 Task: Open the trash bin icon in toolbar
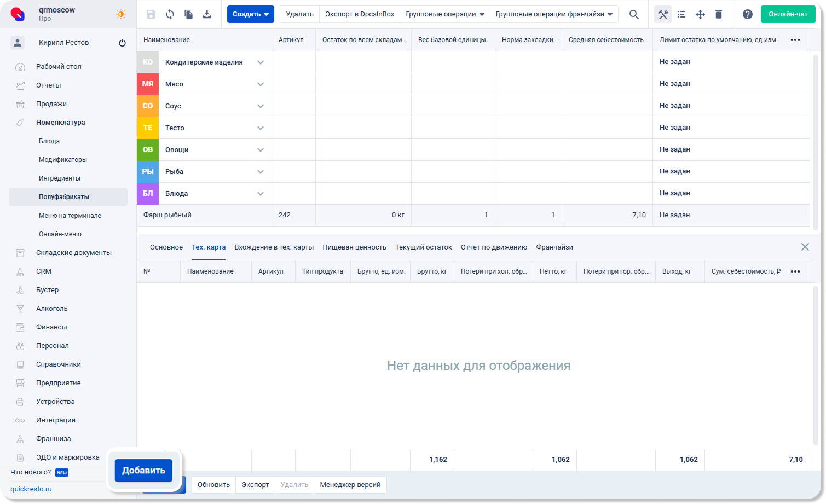click(719, 14)
